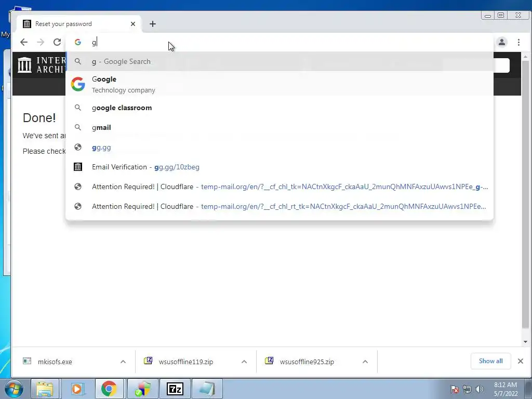The width and height of the screenshot is (532, 399).
Task: Click the Action Center flag tray icon
Action: (455, 389)
